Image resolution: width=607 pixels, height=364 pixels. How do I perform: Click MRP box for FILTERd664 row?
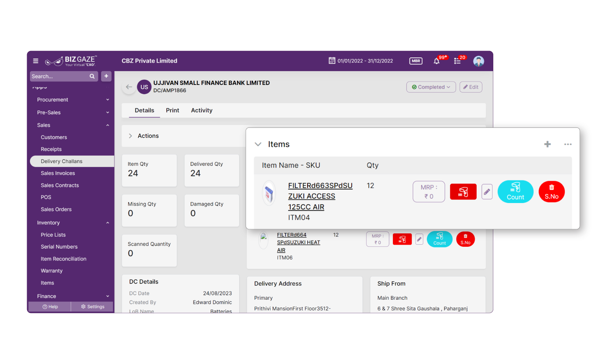click(378, 239)
